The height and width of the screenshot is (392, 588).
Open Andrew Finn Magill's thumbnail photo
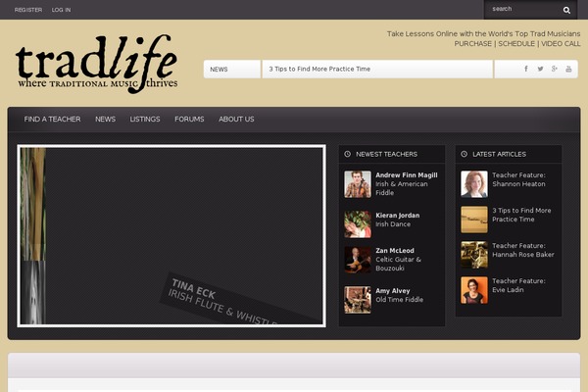tap(358, 184)
